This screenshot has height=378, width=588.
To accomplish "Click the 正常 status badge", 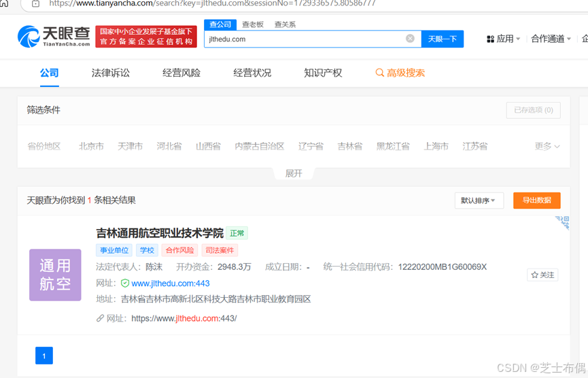I will (237, 233).
